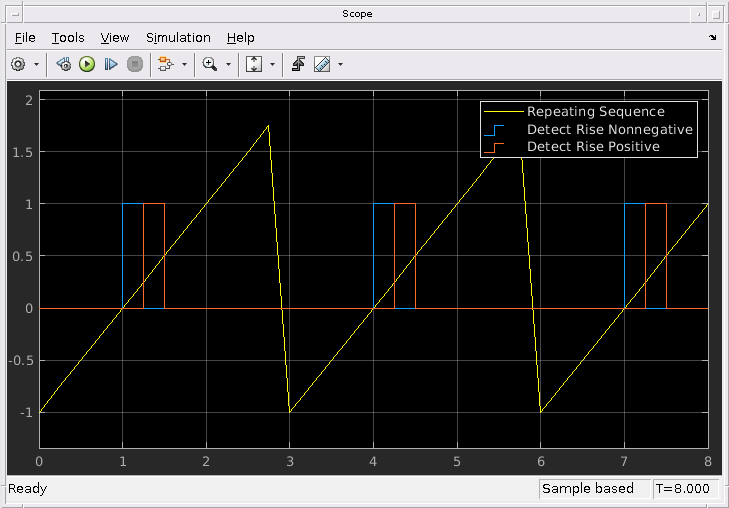
Task: Click the Step Back button
Action: [64, 64]
